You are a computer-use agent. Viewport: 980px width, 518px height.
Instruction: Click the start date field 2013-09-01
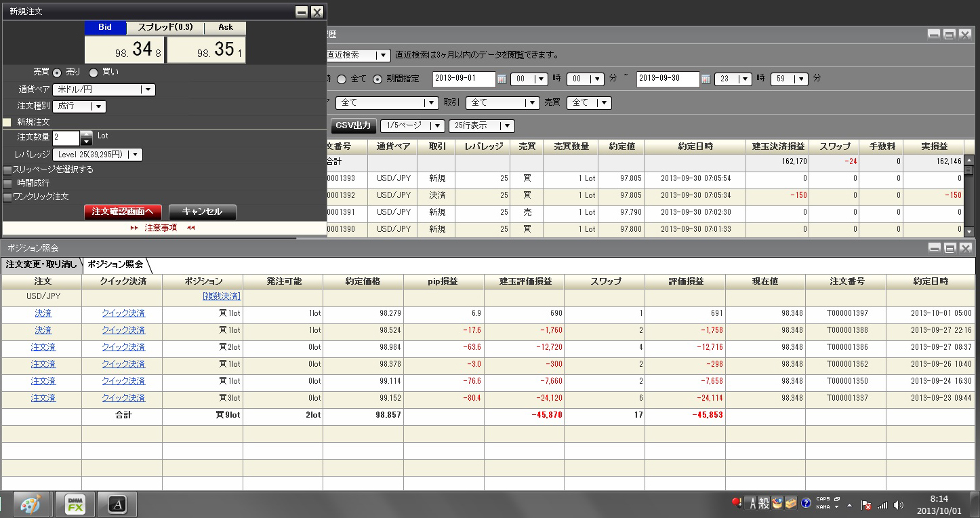pos(464,79)
